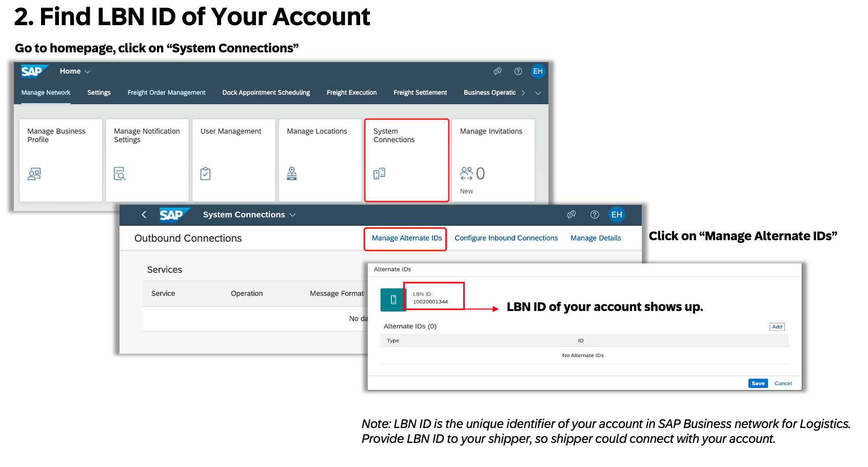Click help icon in System Connections header
The width and height of the screenshot is (868, 467).
click(x=595, y=215)
